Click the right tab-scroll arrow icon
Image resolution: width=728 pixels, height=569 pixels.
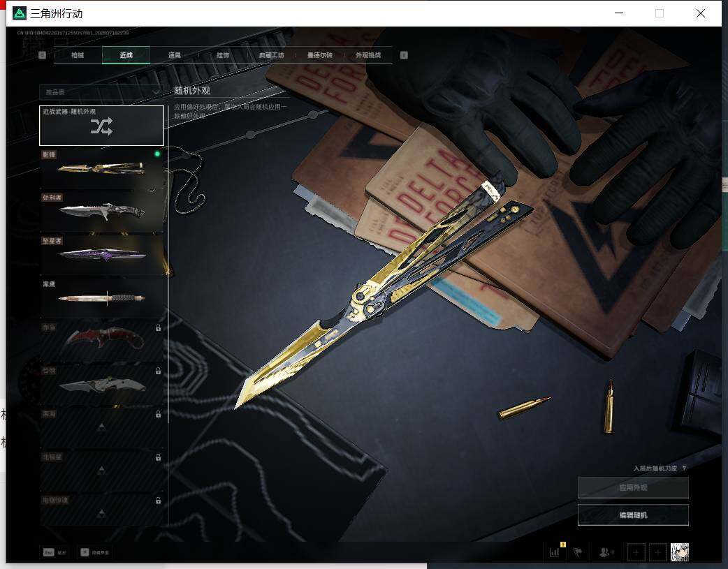404,55
